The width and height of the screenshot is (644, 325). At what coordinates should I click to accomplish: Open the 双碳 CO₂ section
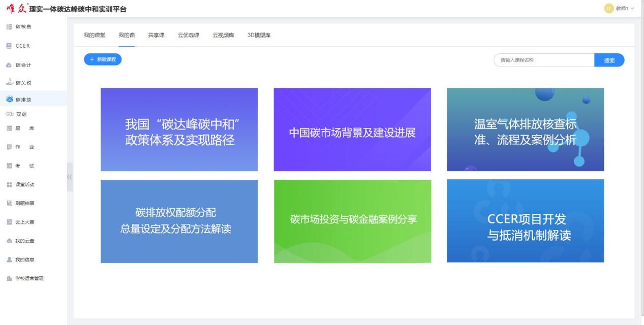coord(17,114)
